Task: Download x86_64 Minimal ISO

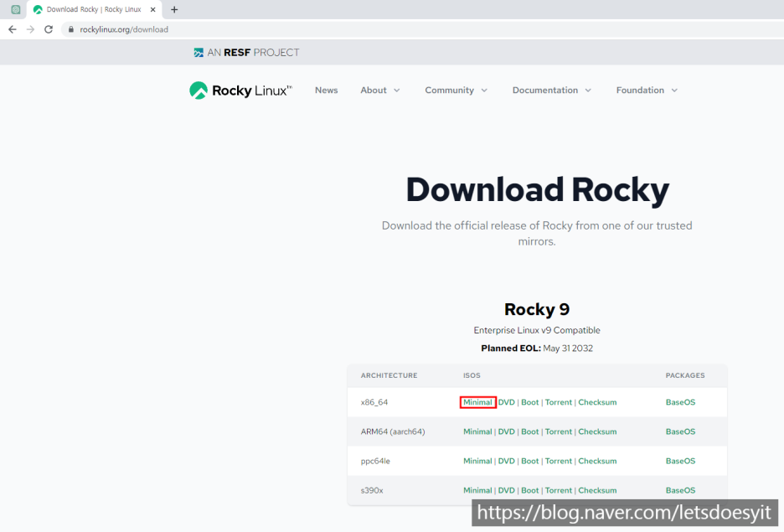Action: [477, 402]
